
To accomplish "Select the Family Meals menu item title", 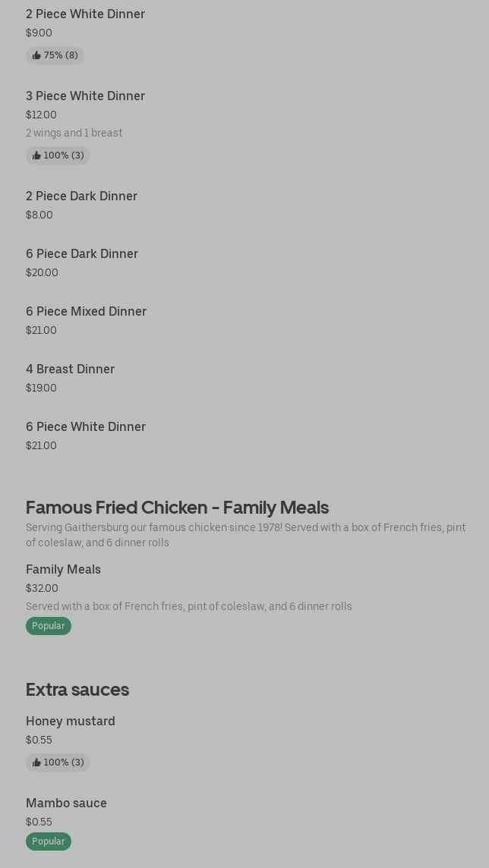I will click(x=63, y=569).
